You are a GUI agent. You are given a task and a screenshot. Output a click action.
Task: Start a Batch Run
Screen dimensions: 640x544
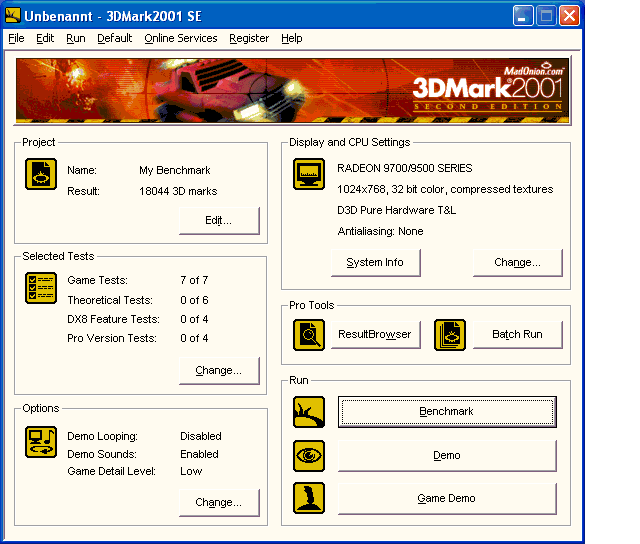click(518, 335)
